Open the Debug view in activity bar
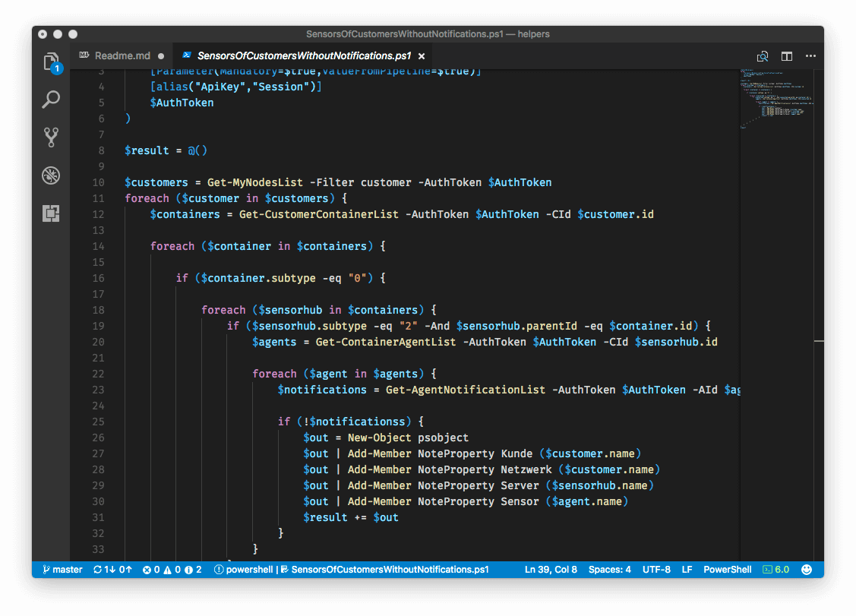This screenshot has width=856, height=616. coord(51,175)
